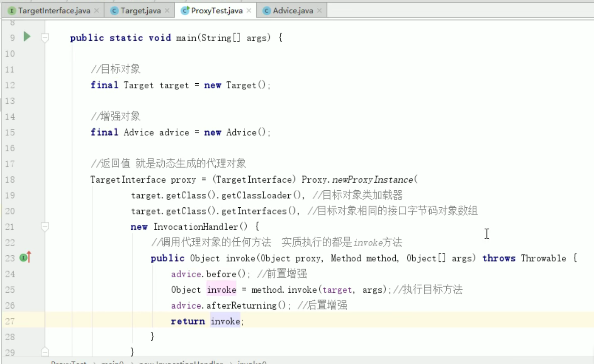Click InvocationHandler on line 21
594x364 pixels.
[196, 227]
